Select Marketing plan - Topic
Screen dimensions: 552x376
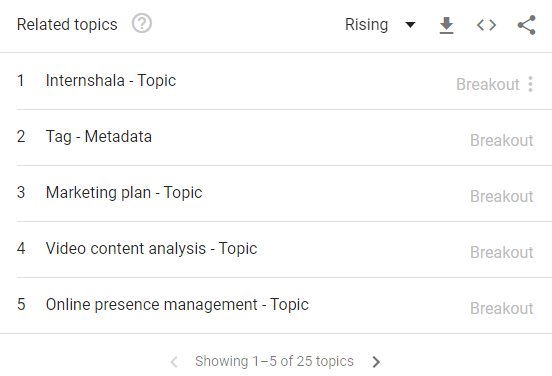[124, 193]
